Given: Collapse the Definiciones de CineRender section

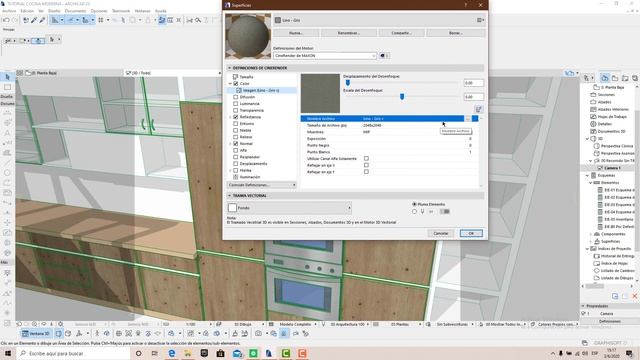Looking at the screenshot, I should (x=229, y=68).
